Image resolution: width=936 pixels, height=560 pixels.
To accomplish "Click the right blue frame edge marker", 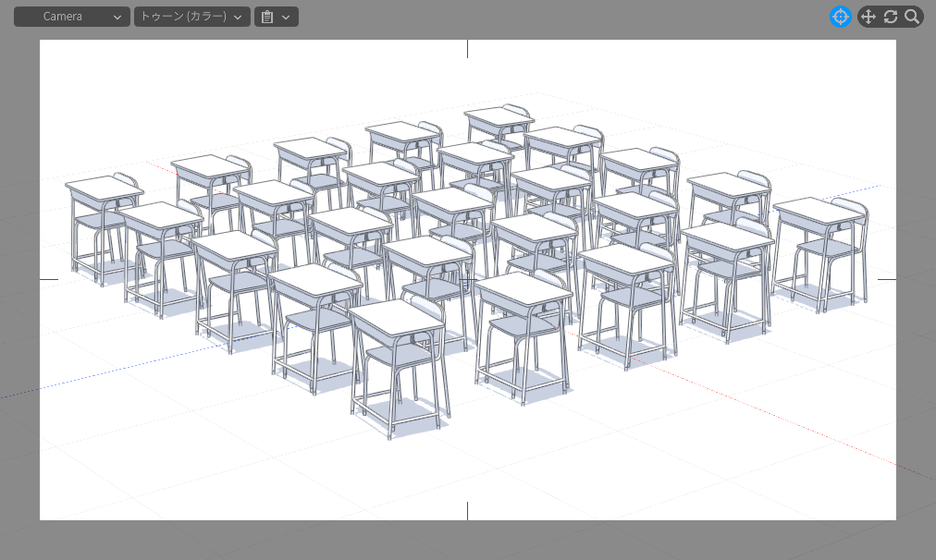I will (887, 279).
